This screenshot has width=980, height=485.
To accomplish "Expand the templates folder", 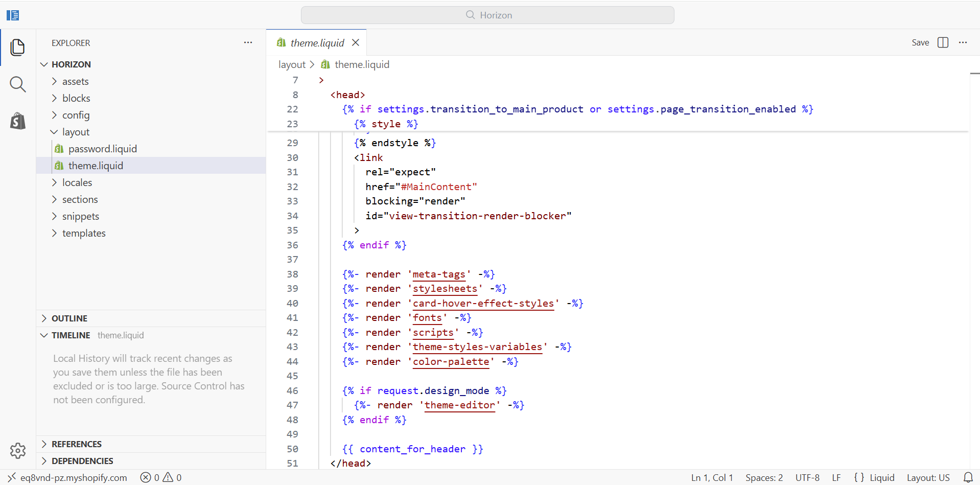I will pyautogui.click(x=54, y=233).
